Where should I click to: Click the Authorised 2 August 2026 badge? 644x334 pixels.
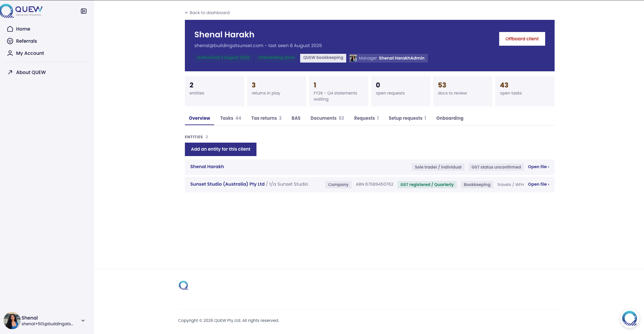223,58
